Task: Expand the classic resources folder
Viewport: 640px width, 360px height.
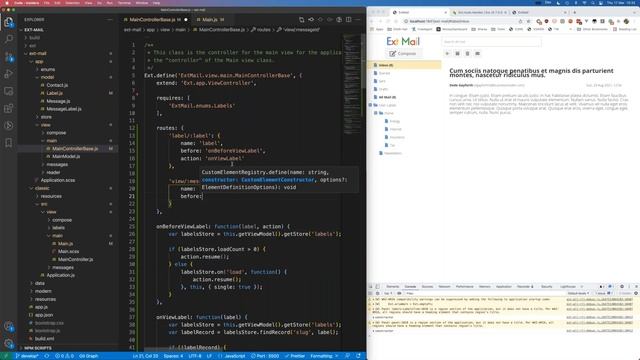Action: (x=51, y=196)
